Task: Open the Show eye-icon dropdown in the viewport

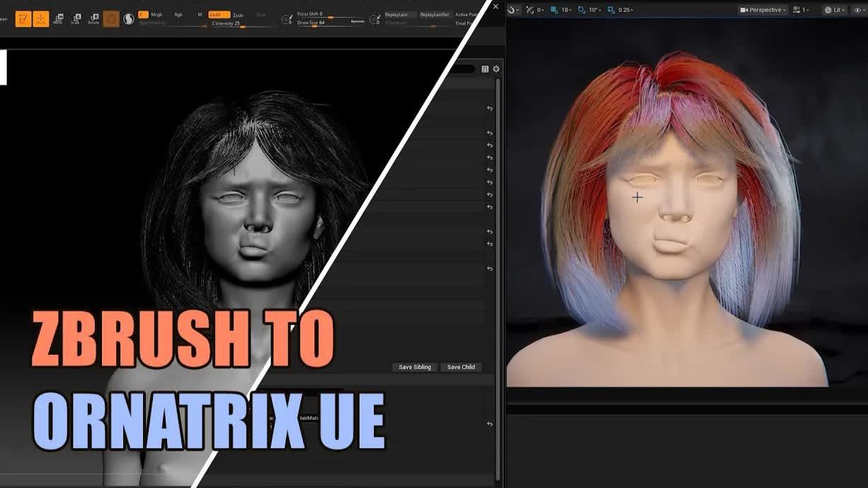Action: point(858,10)
